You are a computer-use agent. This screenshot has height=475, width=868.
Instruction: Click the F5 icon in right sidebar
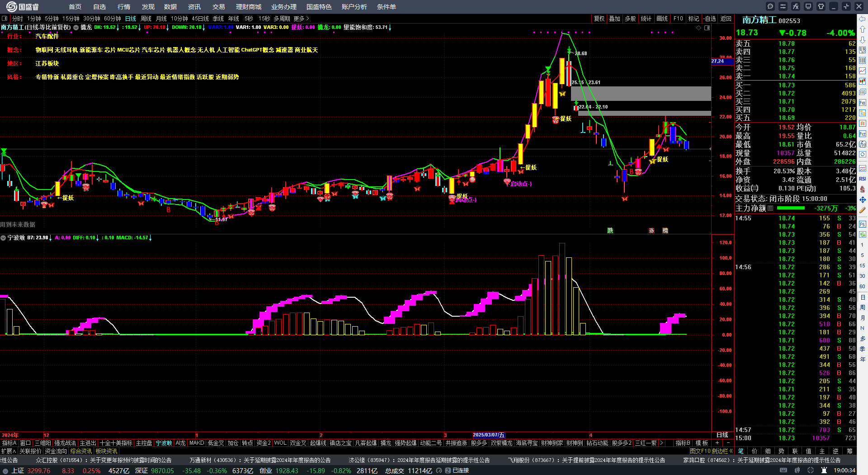coord(863,224)
